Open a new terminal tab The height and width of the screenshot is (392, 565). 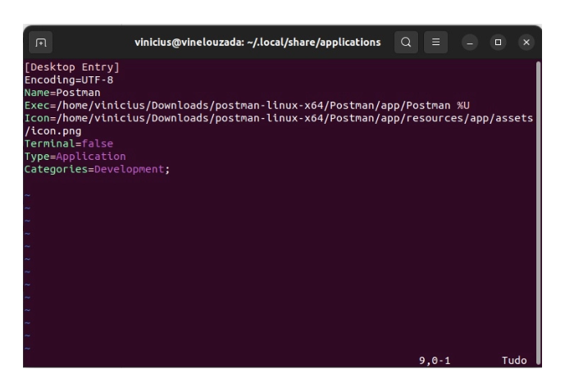tap(41, 43)
